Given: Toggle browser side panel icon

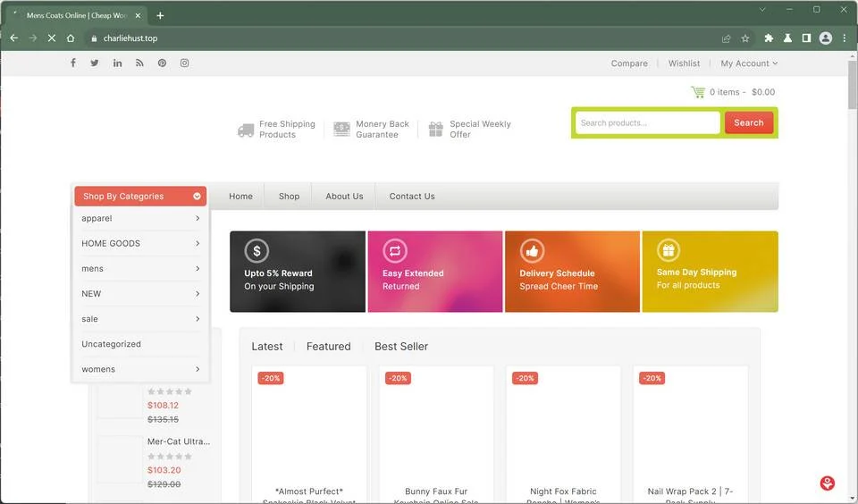Looking at the screenshot, I should coord(806,38).
